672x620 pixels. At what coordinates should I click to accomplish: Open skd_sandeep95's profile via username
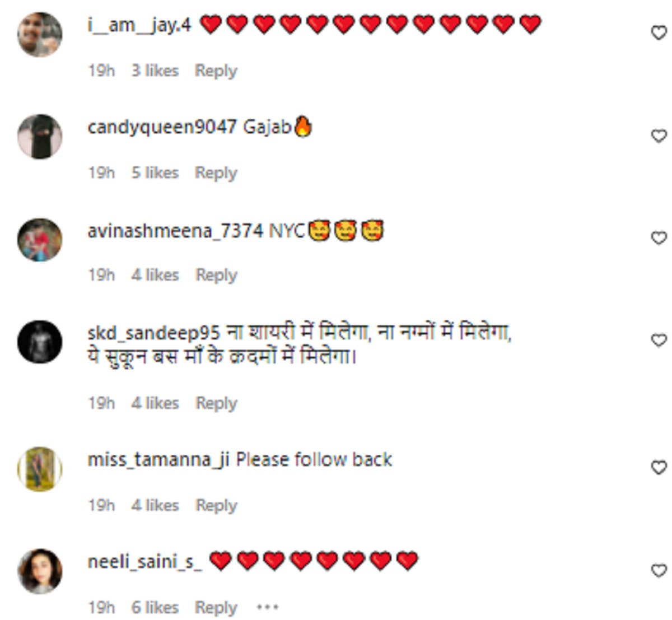pyautogui.click(x=153, y=333)
